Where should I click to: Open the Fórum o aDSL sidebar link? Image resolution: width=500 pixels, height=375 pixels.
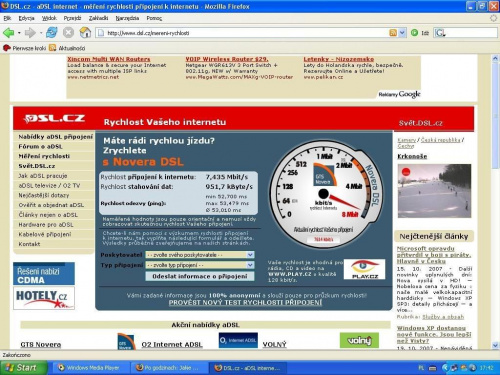[x=40, y=146]
